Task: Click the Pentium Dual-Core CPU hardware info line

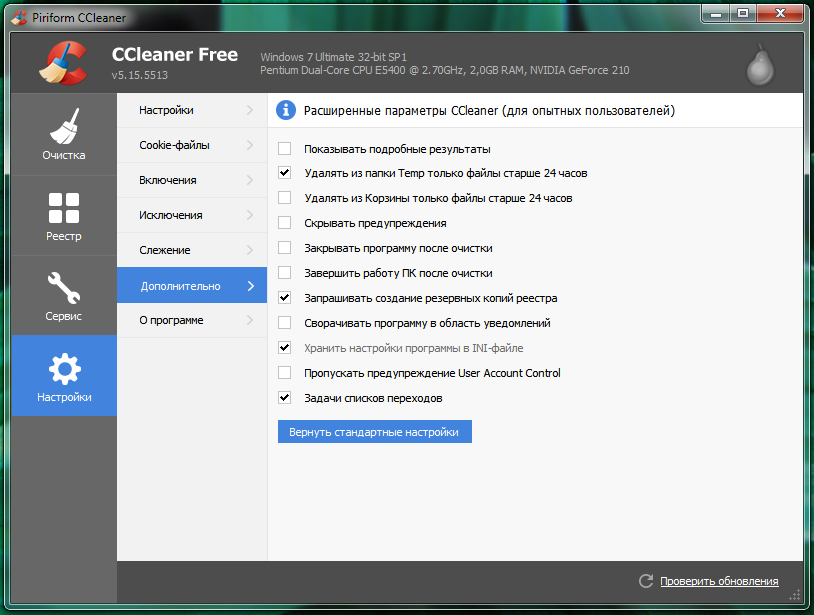Action: click(444, 70)
